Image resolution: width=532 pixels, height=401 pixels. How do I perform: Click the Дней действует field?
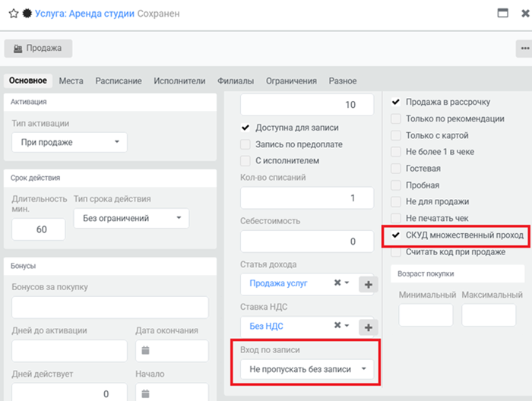point(70,392)
